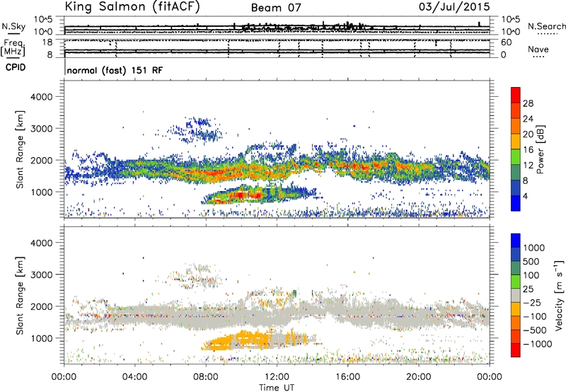The image size is (566, 392).
Task: Click the '4' power scale value
Action: coord(525,196)
